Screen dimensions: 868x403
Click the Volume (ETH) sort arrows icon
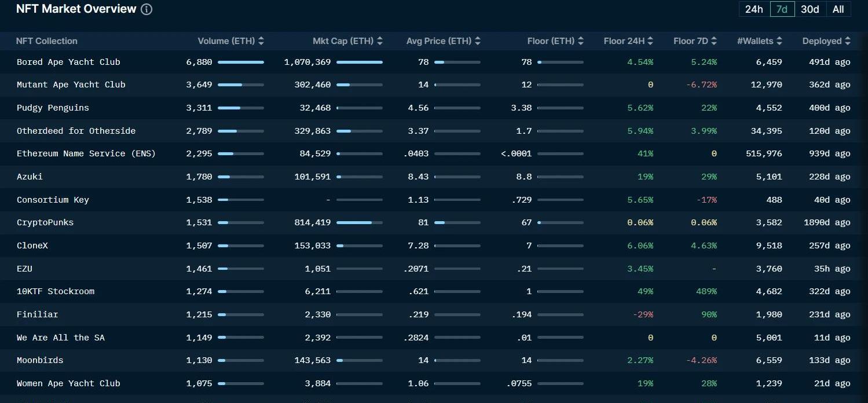261,41
